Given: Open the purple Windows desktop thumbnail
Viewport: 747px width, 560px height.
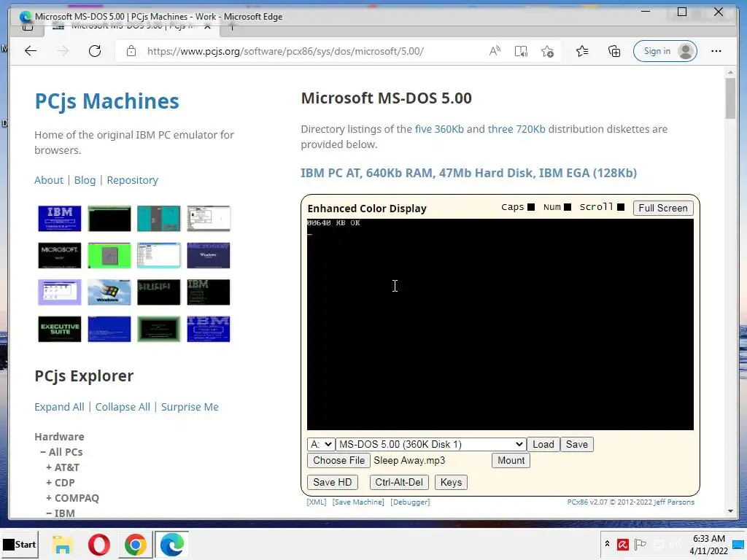Looking at the screenshot, I should [60, 292].
